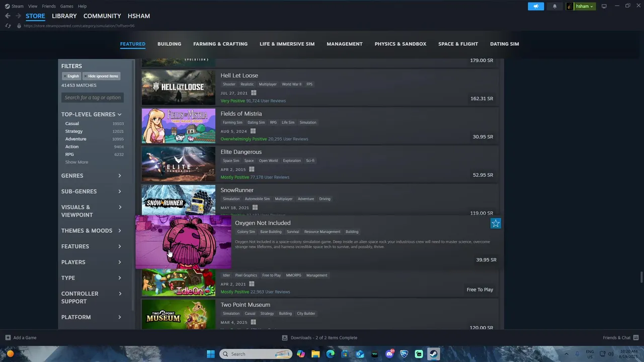This screenshot has width=644, height=362.
Task: Switch to Space & Flight tab
Action: tap(458, 44)
